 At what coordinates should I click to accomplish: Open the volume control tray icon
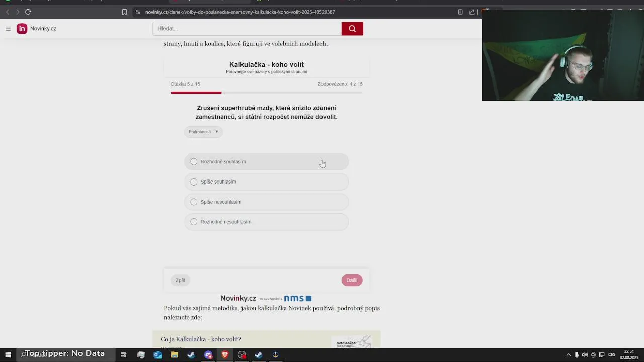click(585, 355)
